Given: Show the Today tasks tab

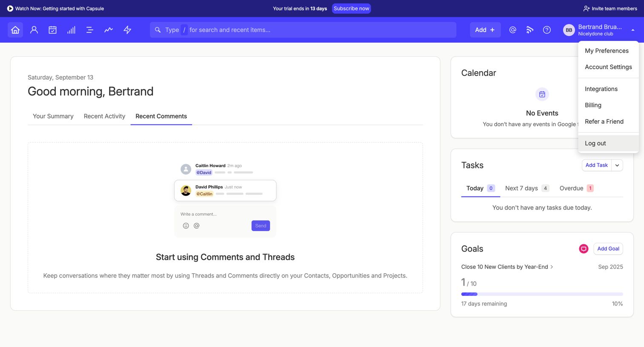Looking at the screenshot, I should [x=480, y=188].
